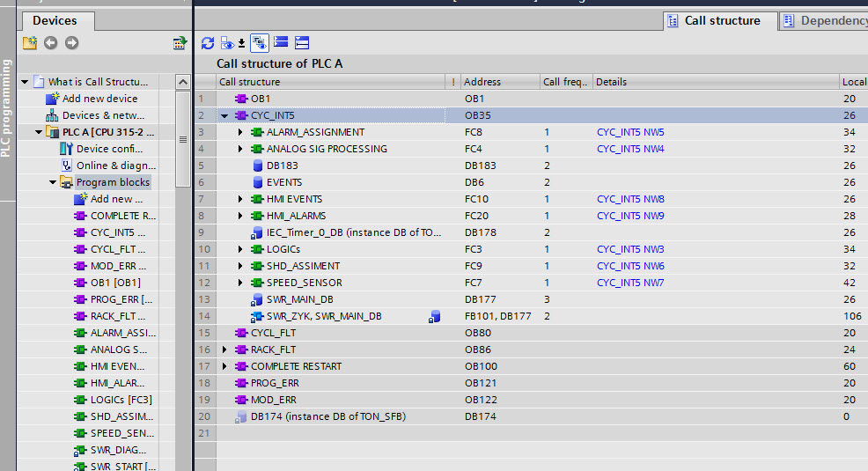Collapse the Program blocks folder
The image size is (868, 471).
pyautogui.click(x=52, y=182)
